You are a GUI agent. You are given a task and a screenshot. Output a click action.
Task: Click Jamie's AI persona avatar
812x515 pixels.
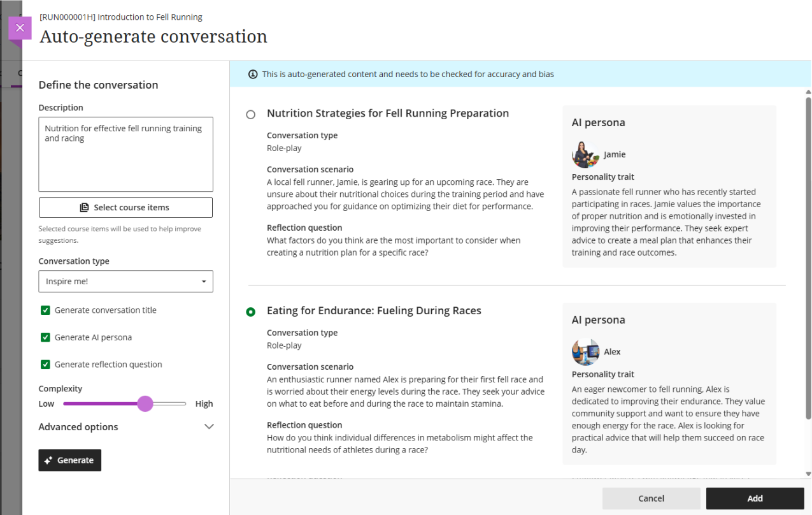point(585,154)
